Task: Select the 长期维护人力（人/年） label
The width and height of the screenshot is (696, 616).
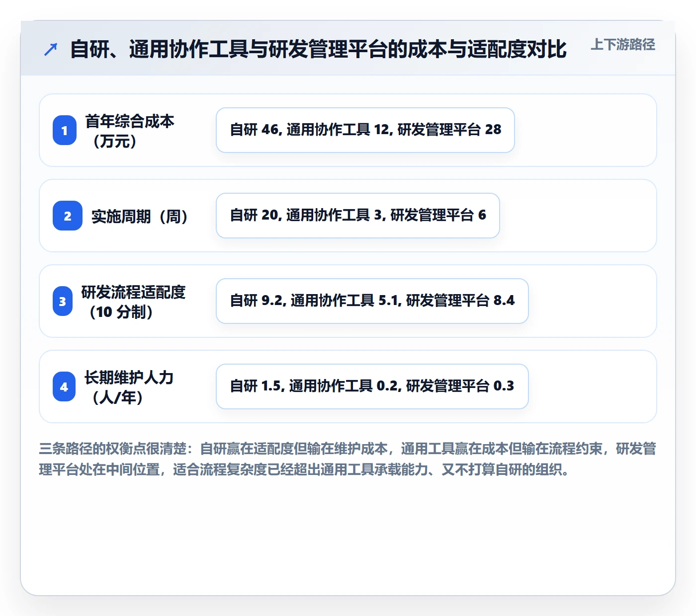Action: click(129, 387)
